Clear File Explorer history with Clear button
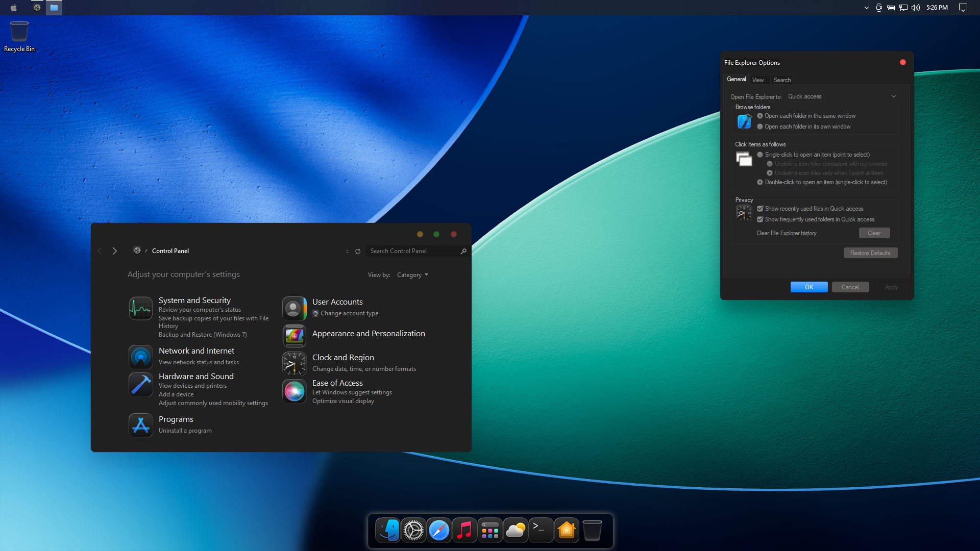 tap(874, 233)
